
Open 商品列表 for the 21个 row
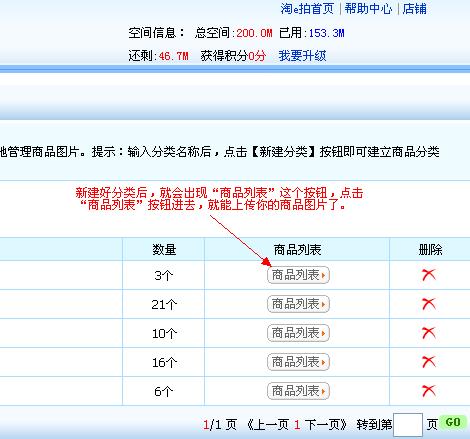(x=298, y=304)
